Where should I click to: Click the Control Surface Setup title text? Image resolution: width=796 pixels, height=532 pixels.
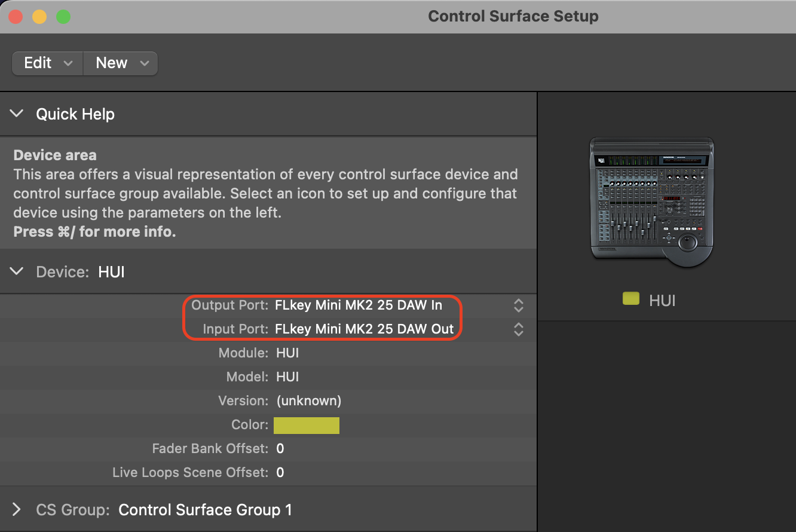click(x=513, y=17)
